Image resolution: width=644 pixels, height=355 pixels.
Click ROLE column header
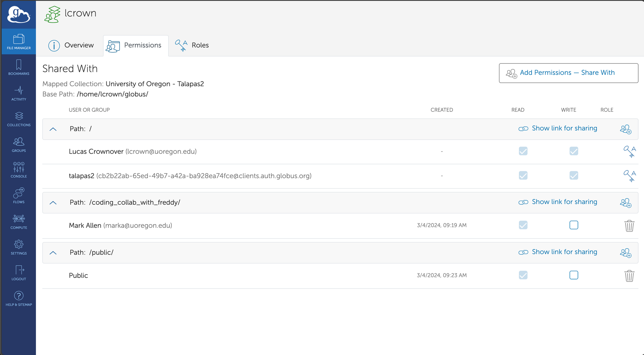point(606,110)
